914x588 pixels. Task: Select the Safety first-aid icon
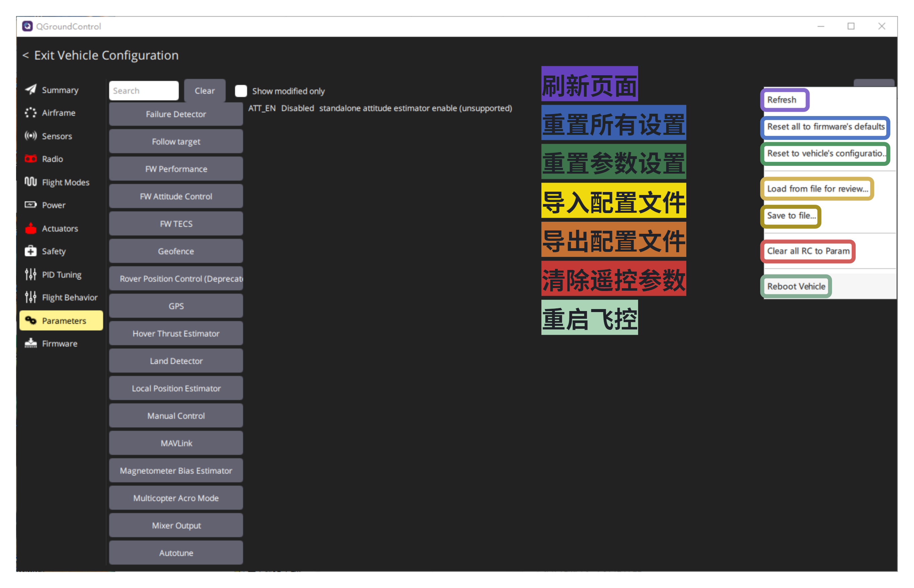pyautogui.click(x=30, y=251)
